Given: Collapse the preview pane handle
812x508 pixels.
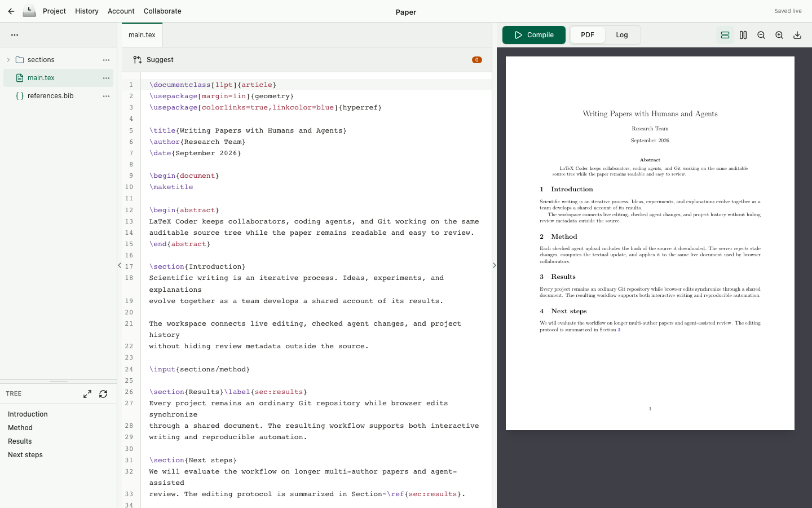Looking at the screenshot, I should (x=495, y=265).
